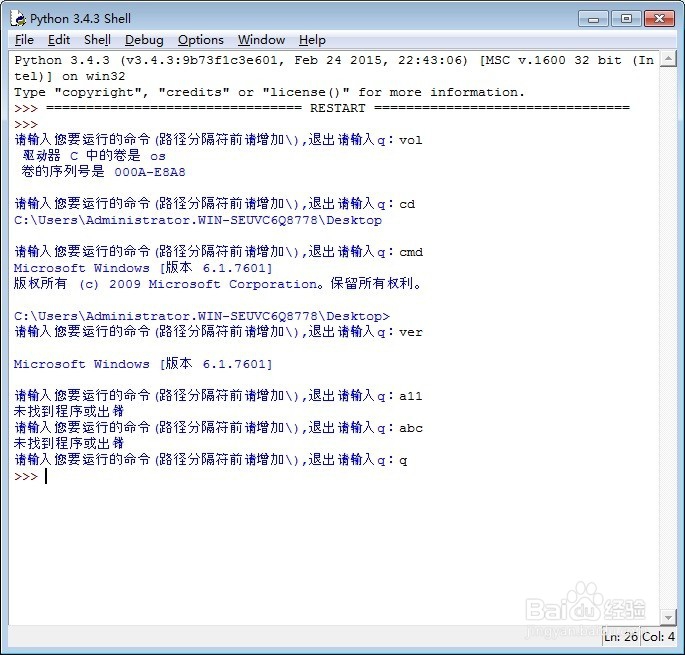685x655 pixels.
Task: Click the Python IDLE title bar icon
Action: pos(18,18)
